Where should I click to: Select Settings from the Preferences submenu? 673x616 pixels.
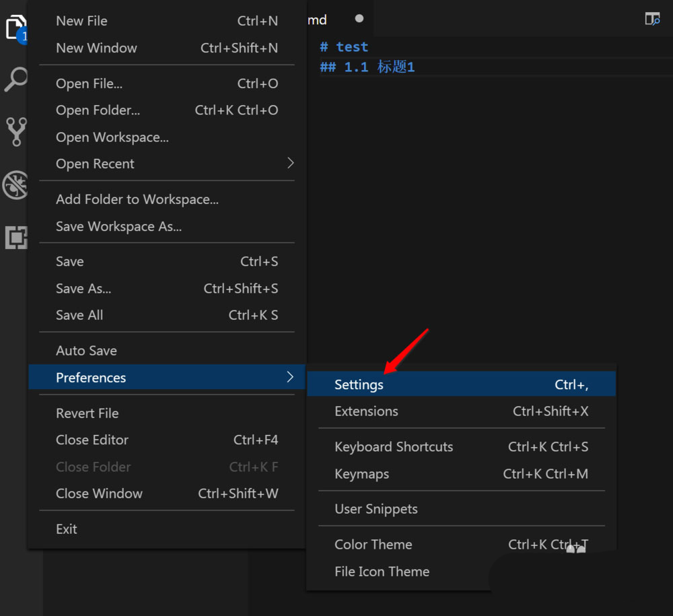coord(359,384)
